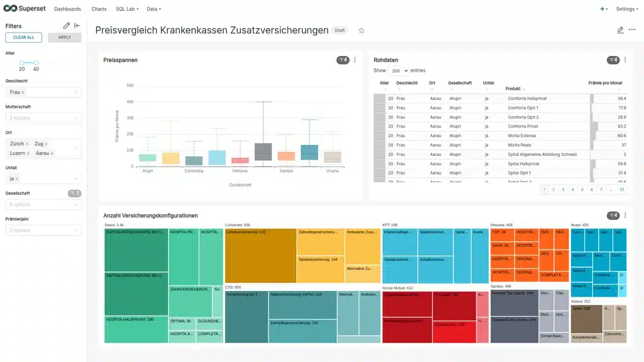Sort table by Alter column
Viewport: 644px width, 362px height.
click(384, 84)
